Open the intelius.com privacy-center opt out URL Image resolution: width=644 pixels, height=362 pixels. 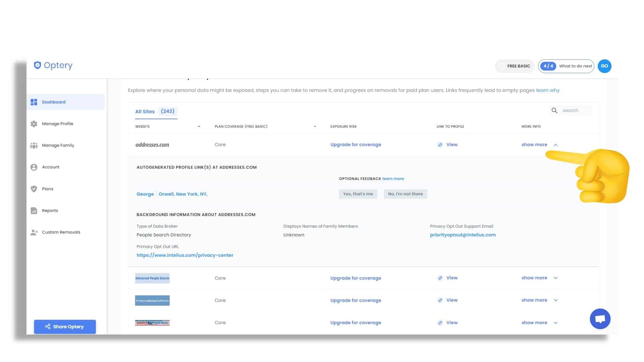point(185,255)
